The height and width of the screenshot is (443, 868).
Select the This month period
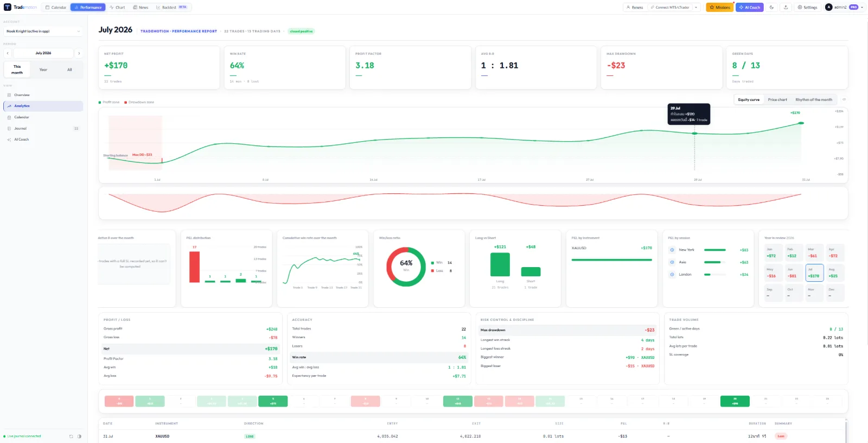(x=17, y=69)
